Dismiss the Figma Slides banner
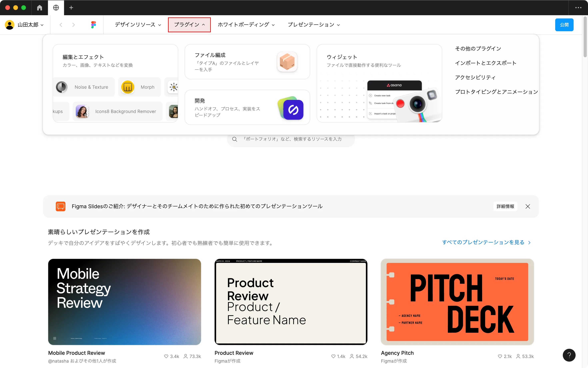588x368 pixels. coord(527,206)
